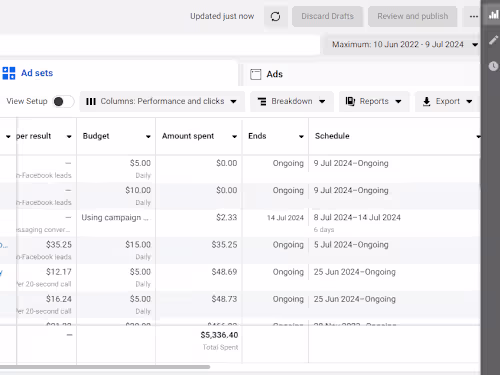Viewport: 500px width, 375px height.
Task: Open the Amount spent column header menu
Action: 234,136
